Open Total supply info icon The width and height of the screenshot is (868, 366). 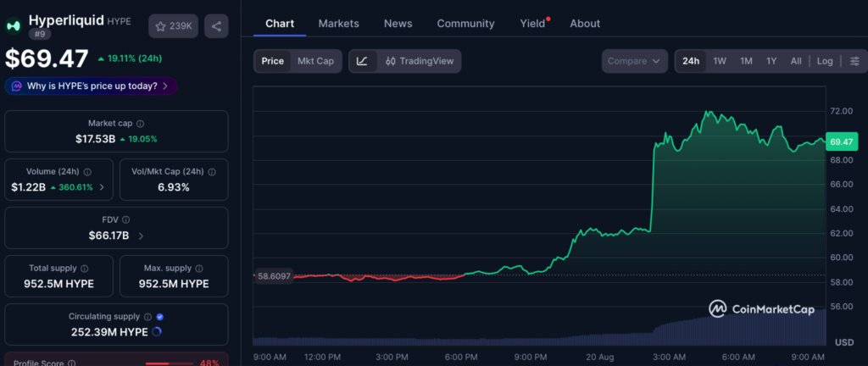[x=84, y=268]
